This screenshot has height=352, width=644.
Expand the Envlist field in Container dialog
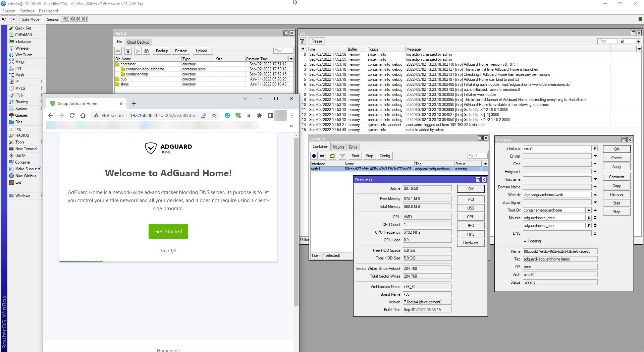click(595, 156)
